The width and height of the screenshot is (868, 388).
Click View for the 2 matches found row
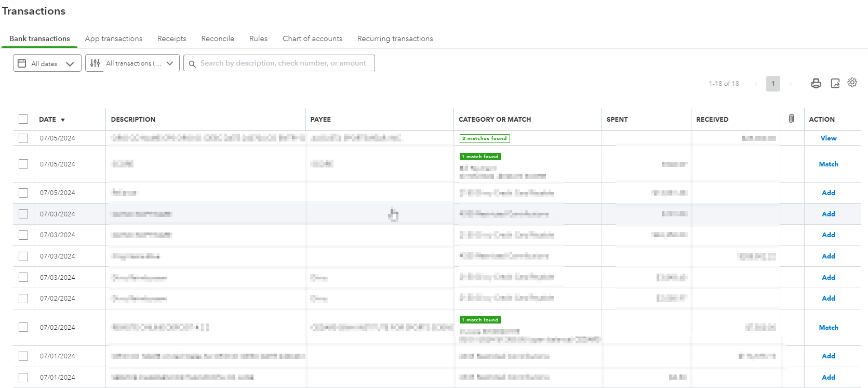829,138
